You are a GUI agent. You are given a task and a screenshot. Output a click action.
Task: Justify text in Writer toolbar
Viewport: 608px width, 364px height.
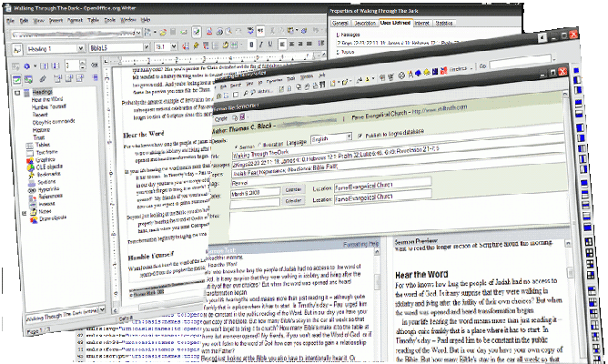point(309,44)
